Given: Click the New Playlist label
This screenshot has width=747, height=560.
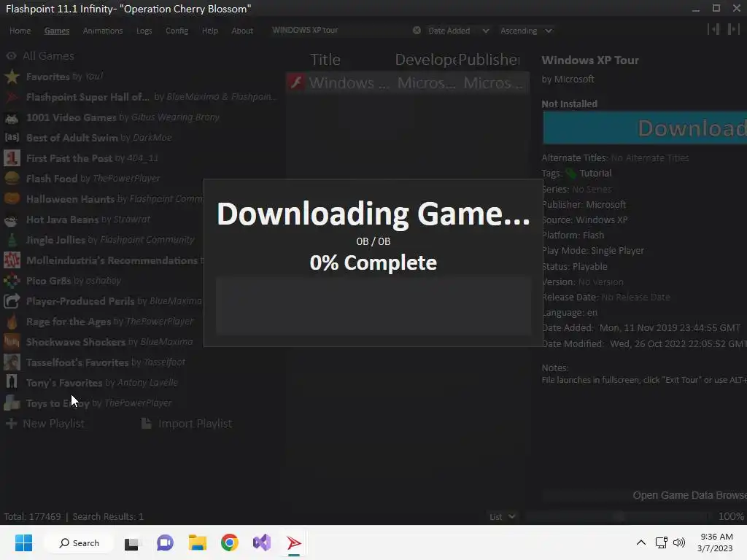Looking at the screenshot, I should click(54, 424).
